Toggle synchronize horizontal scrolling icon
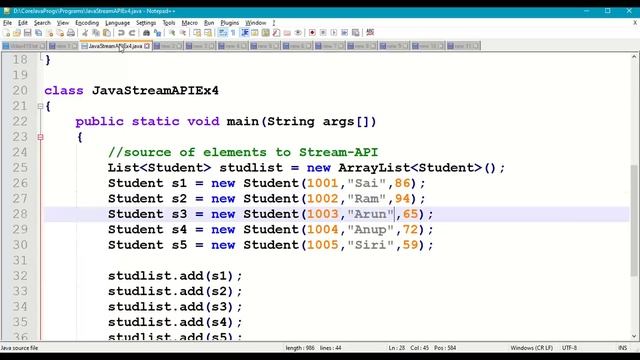640x360 pixels. click(208, 32)
